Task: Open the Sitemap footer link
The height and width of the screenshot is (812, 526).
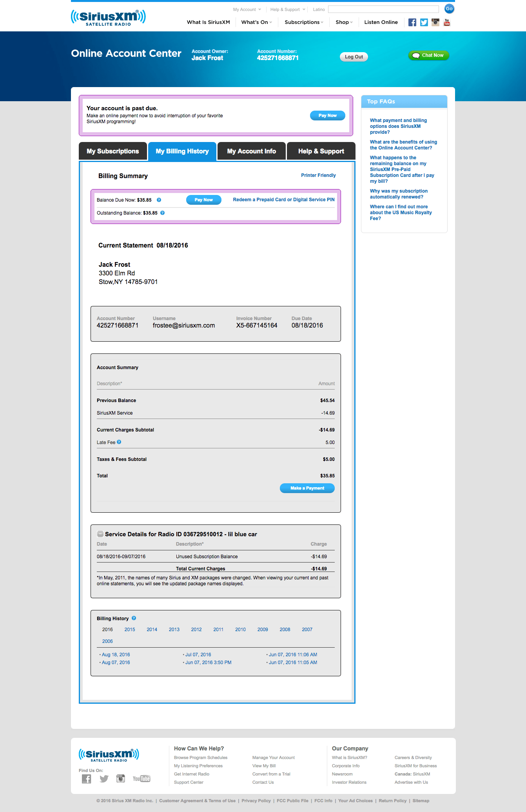Action: 421,801
